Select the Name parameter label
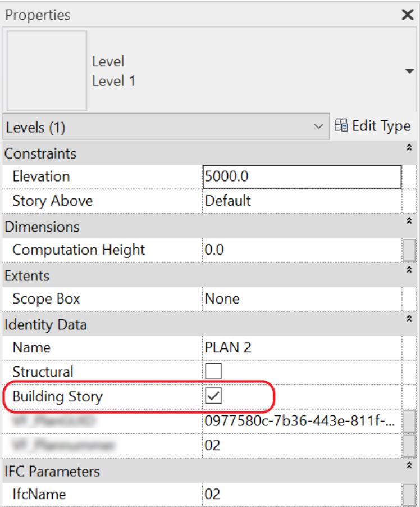 tap(31, 348)
